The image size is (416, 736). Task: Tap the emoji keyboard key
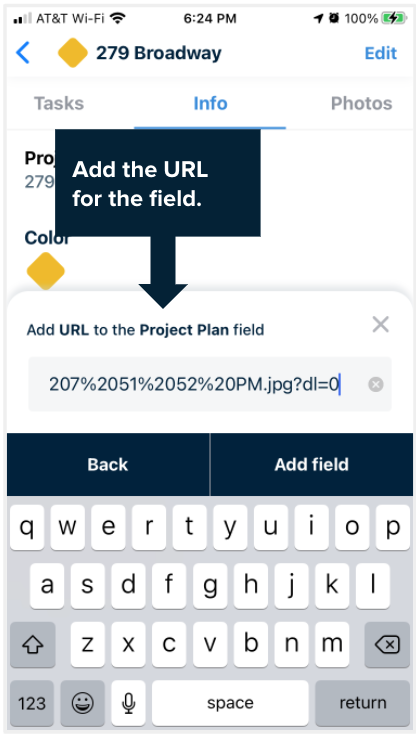click(83, 703)
